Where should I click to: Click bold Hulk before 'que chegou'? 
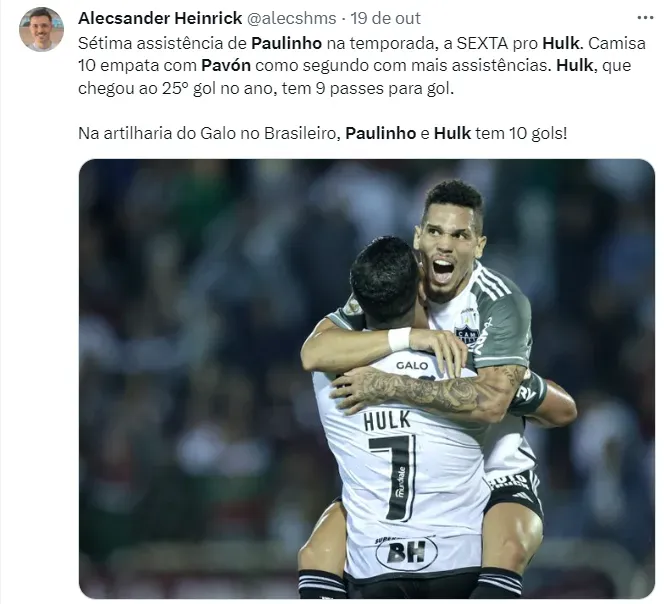coord(574,65)
